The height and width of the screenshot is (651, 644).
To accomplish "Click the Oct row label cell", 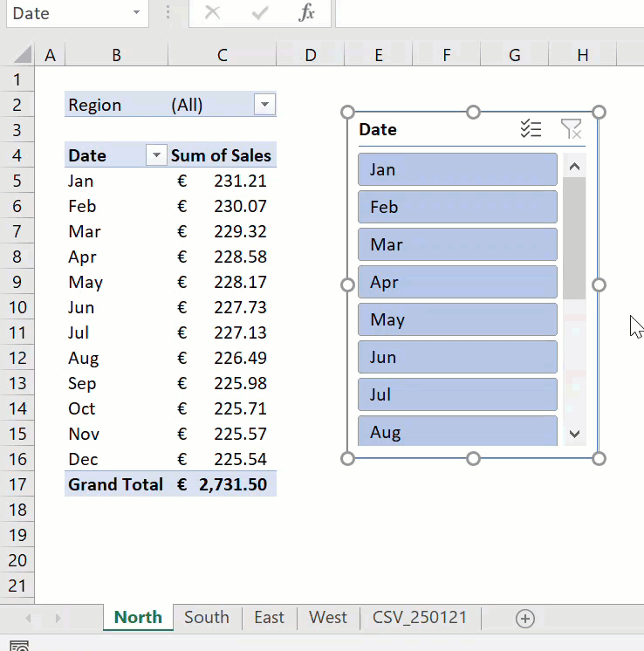I will pos(116,409).
